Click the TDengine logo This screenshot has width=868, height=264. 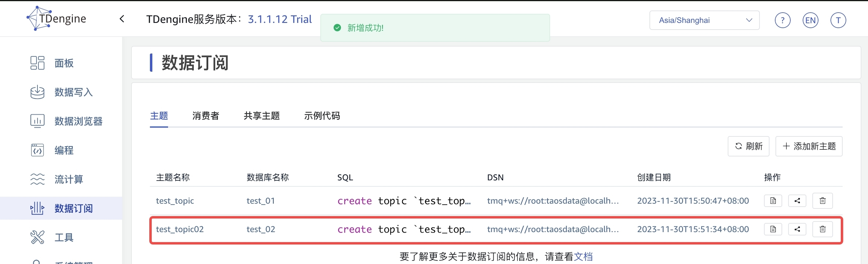point(57,18)
